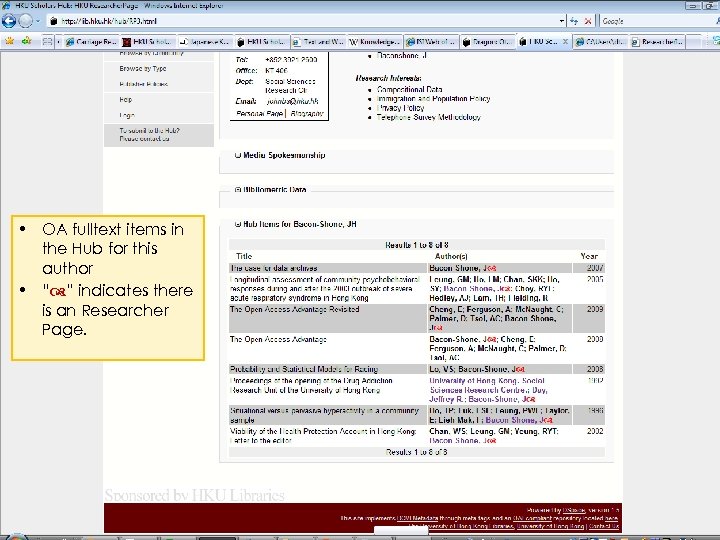The height and width of the screenshot is (540, 720).
Task: Click Contact Us link in footer
Action: [x=604, y=526]
